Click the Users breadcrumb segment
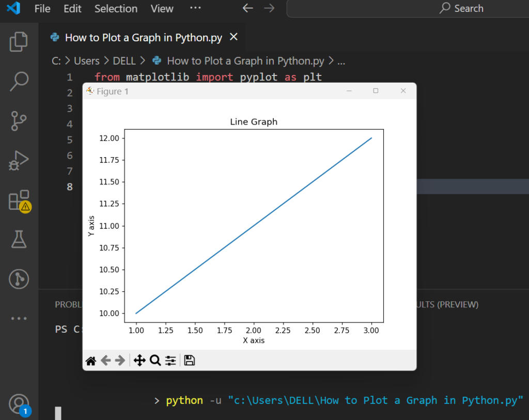This screenshot has width=529, height=420. pos(87,61)
